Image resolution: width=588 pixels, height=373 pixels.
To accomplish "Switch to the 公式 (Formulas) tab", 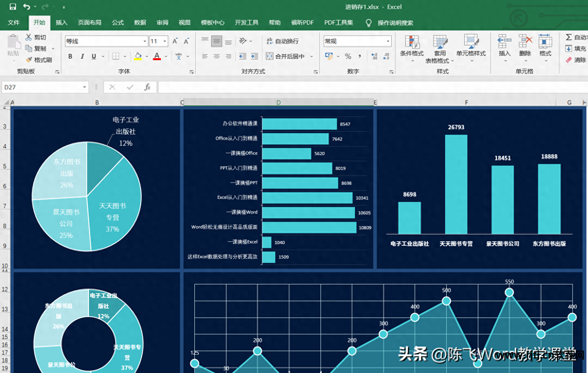I will [118, 23].
